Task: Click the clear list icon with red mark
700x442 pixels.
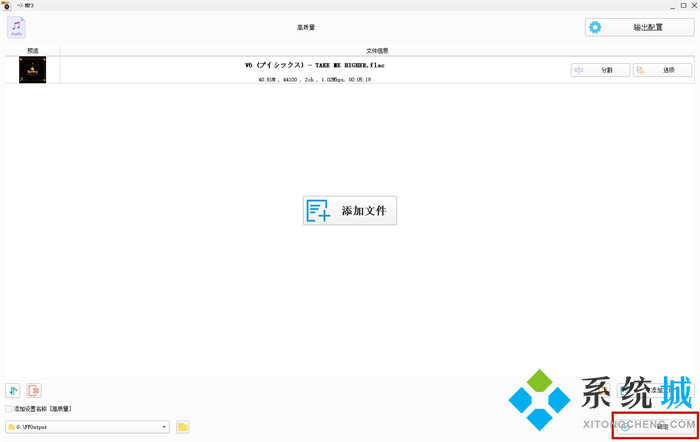Action: click(x=34, y=390)
